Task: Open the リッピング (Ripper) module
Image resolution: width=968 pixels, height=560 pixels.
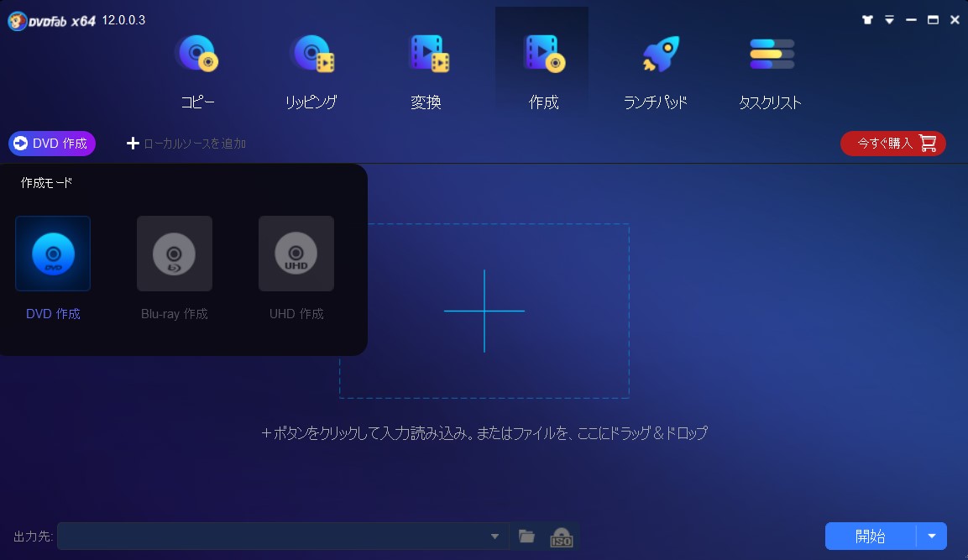Action: 311,71
